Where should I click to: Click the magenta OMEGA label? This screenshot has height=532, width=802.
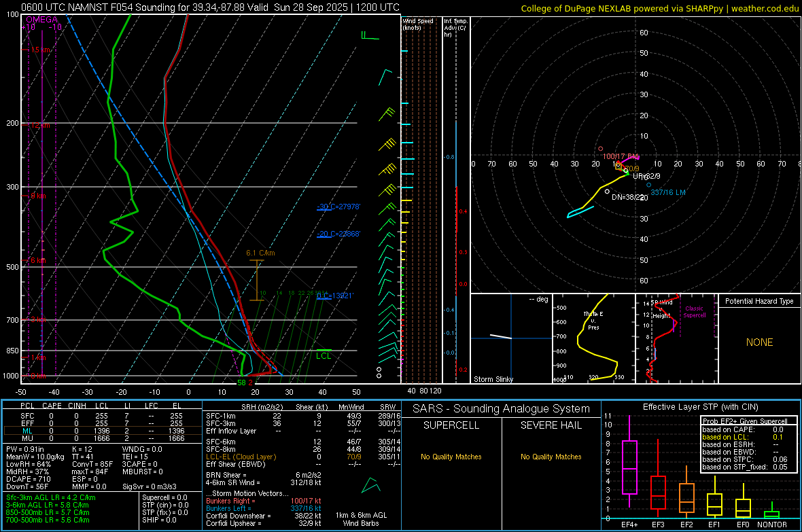[42, 20]
